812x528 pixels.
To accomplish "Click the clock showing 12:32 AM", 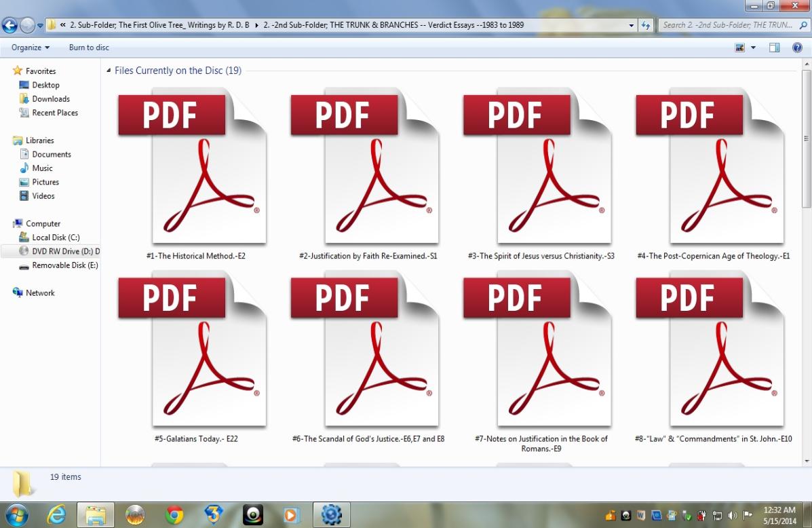I will (779, 515).
